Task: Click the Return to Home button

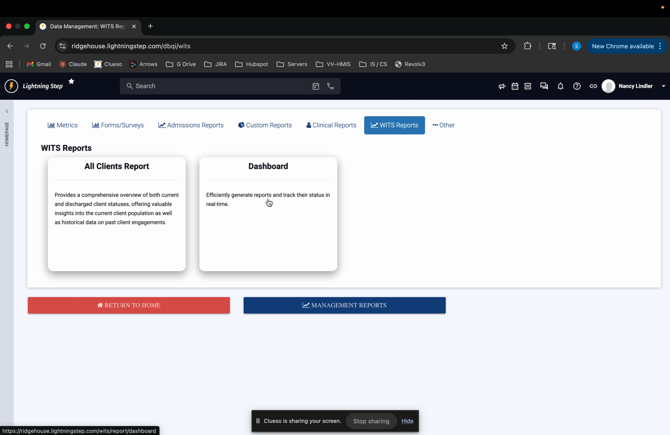Action: tap(129, 305)
